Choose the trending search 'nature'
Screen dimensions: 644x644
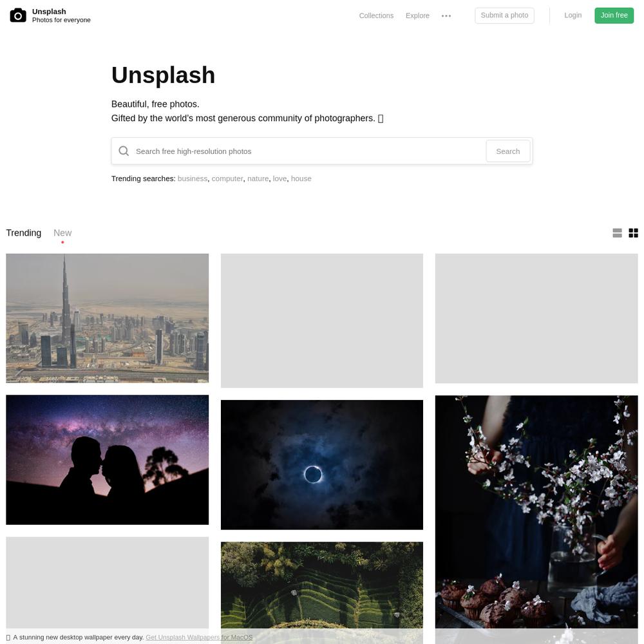pyautogui.click(x=258, y=178)
